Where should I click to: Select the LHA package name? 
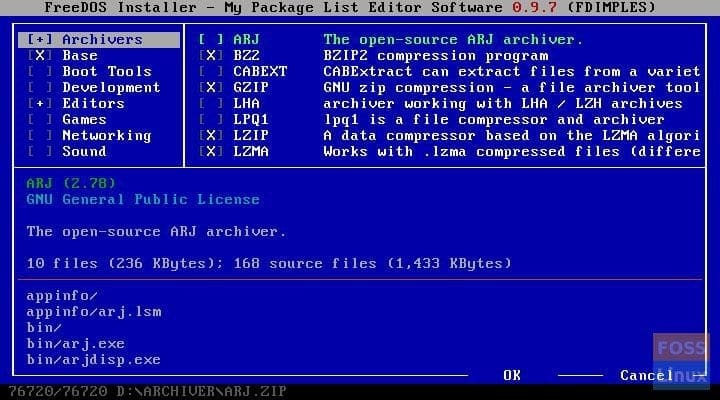246,104
